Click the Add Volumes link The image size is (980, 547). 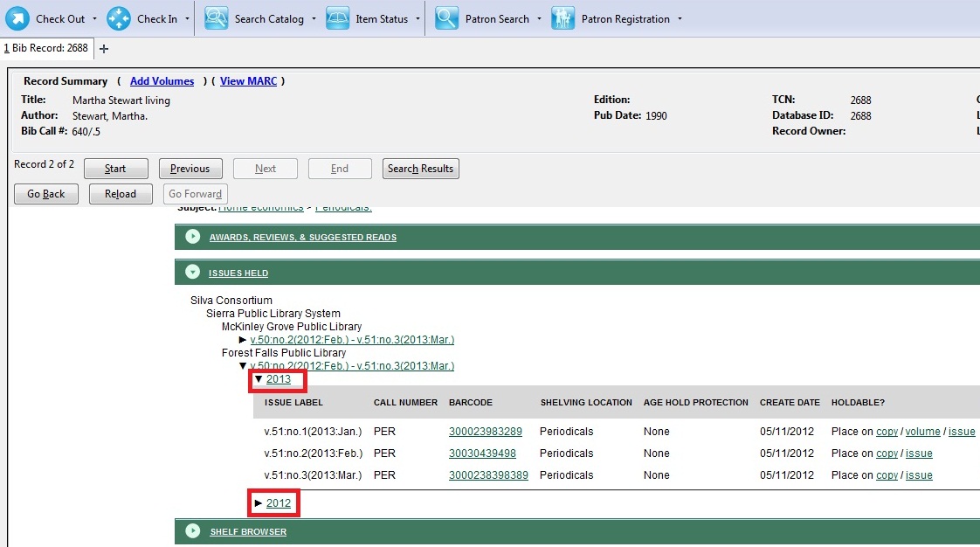[162, 80]
